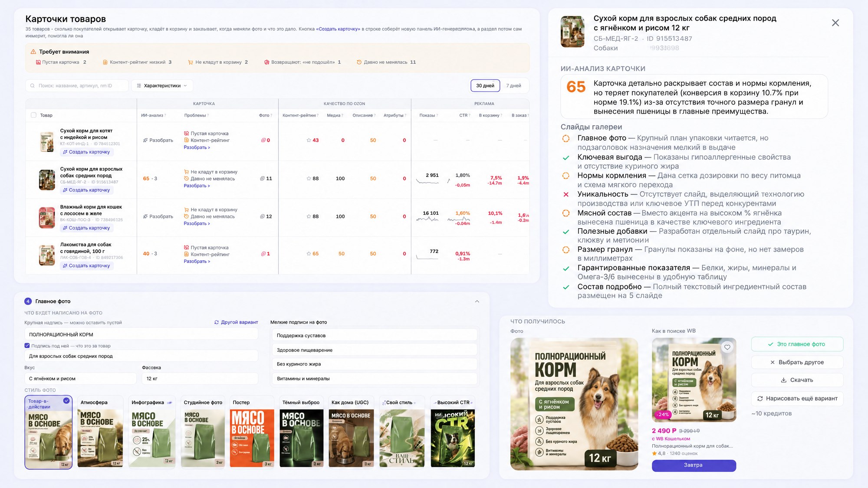
Task: Click «Создать карточку» for the kitten food
Action: [86, 152]
